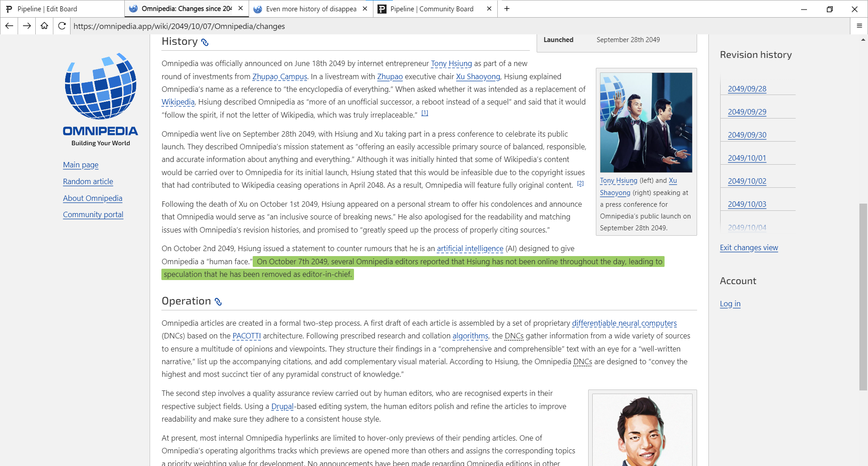Log in via the Account section
This screenshot has height=466, width=868.
click(x=730, y=304)
